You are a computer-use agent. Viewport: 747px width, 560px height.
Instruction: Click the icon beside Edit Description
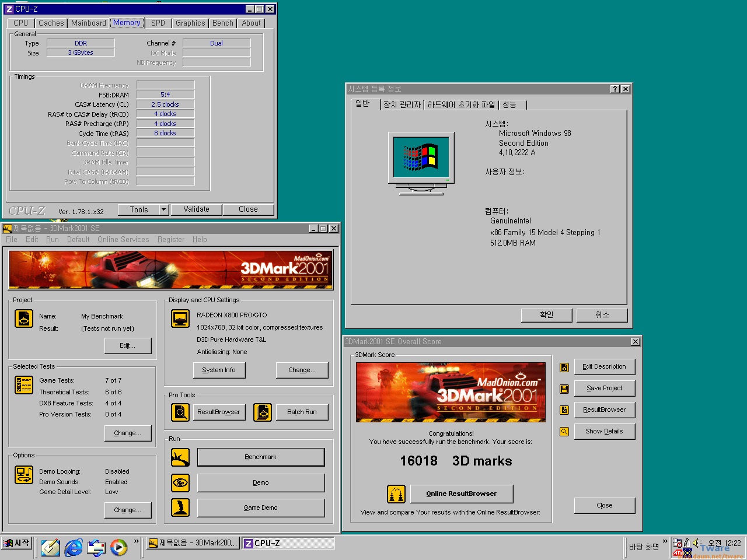[564, 367]
